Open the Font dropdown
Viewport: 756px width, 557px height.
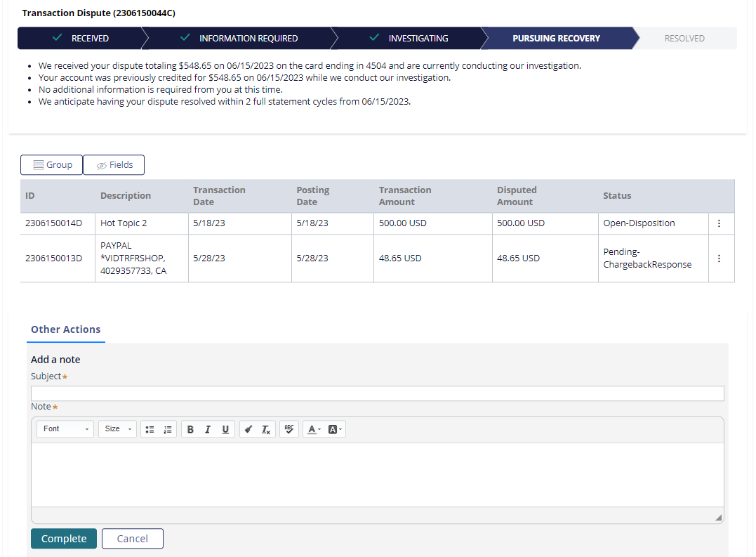pos(65,428)
